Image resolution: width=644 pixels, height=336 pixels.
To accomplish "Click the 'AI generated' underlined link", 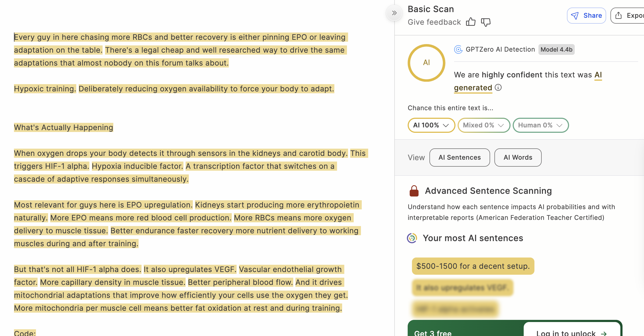I will pos(473,88).
